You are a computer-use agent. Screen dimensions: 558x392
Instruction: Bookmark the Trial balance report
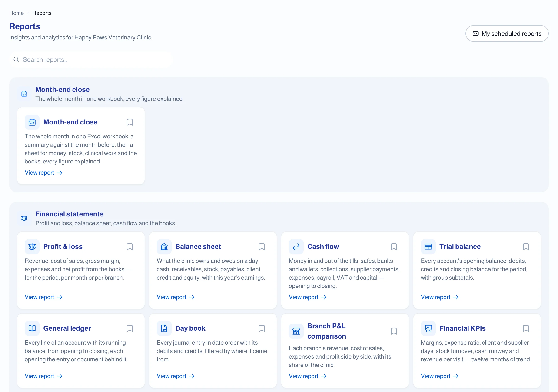point(526,247)
